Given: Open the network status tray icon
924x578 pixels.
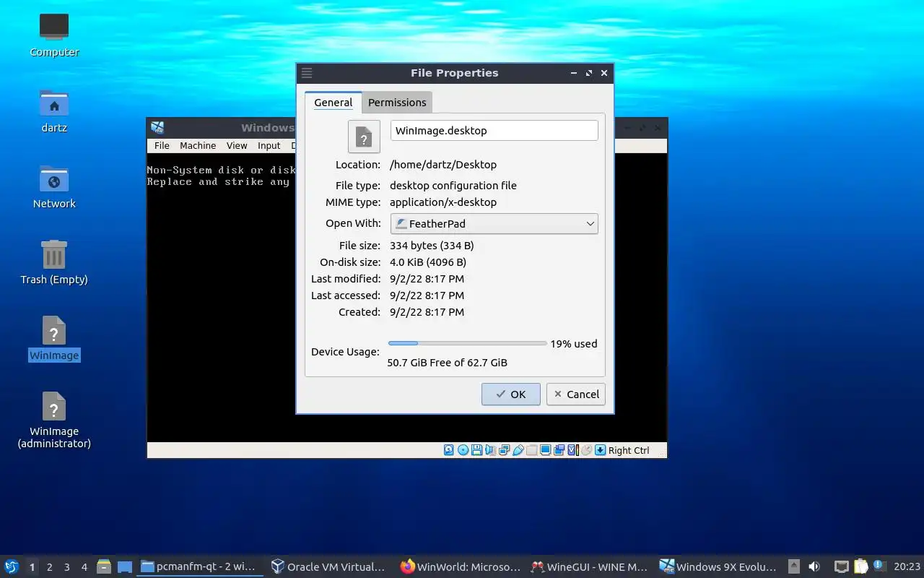Looking at the screenshot, I should pyautogui.click(x=842, y=567).
